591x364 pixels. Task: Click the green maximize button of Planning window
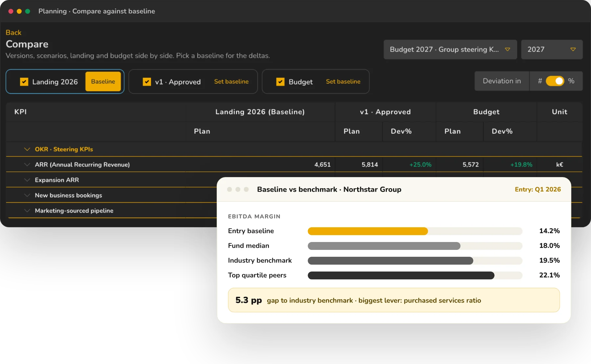click(x=28, y=11)
